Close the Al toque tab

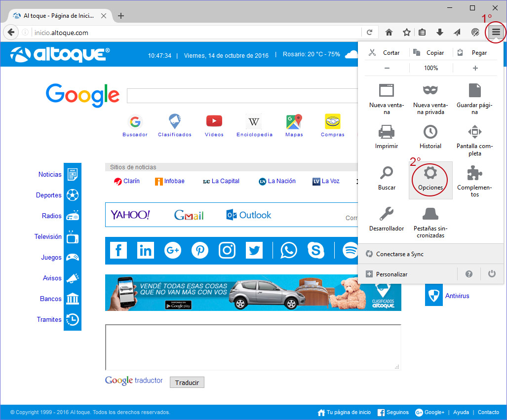tap(104, 15)
